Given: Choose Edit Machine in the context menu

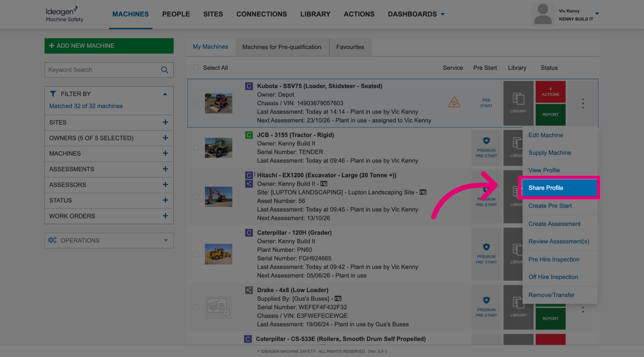Looking at the screenshot, I should [546, 135].
